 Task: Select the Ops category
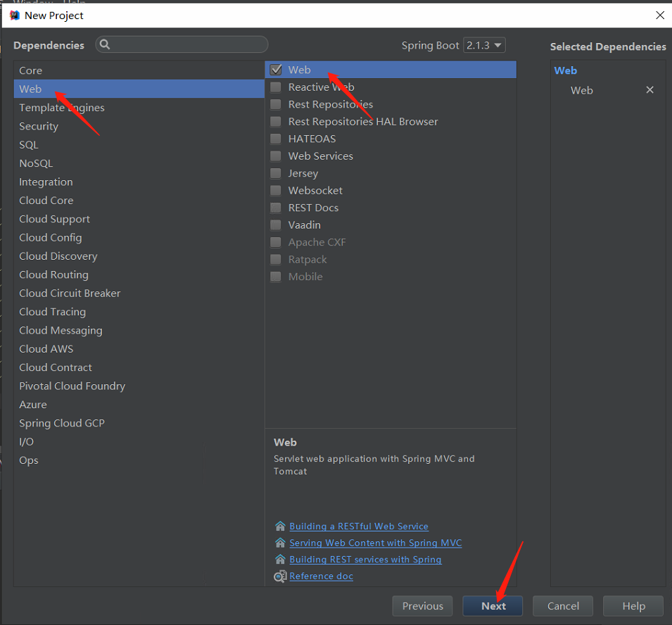click(x=139, y=460)
